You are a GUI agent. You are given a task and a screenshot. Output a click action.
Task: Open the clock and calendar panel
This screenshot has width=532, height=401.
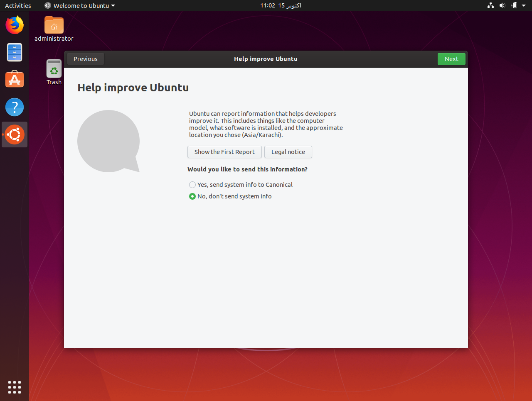281,5
